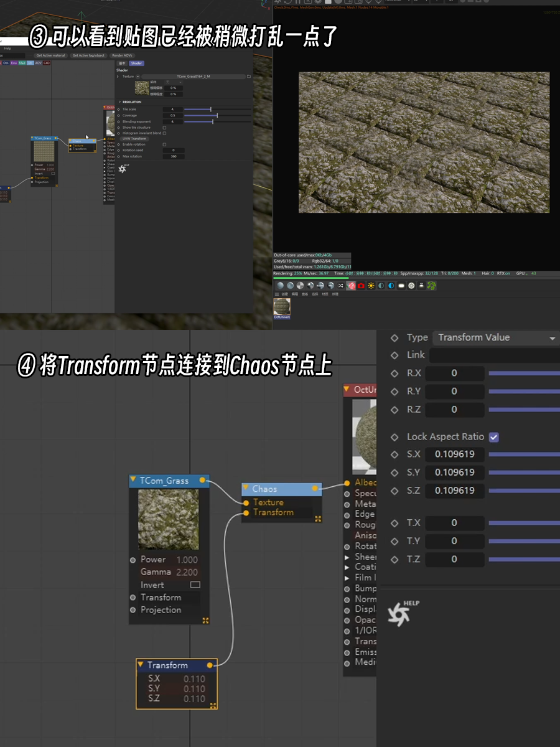
Task: Click the shuffle arrows icon in render toolbar
Action: point(340,286)
